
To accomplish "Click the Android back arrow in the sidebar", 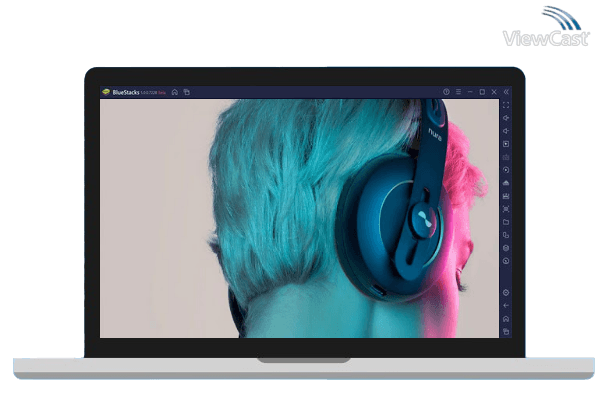I will [x=506, y=305].
